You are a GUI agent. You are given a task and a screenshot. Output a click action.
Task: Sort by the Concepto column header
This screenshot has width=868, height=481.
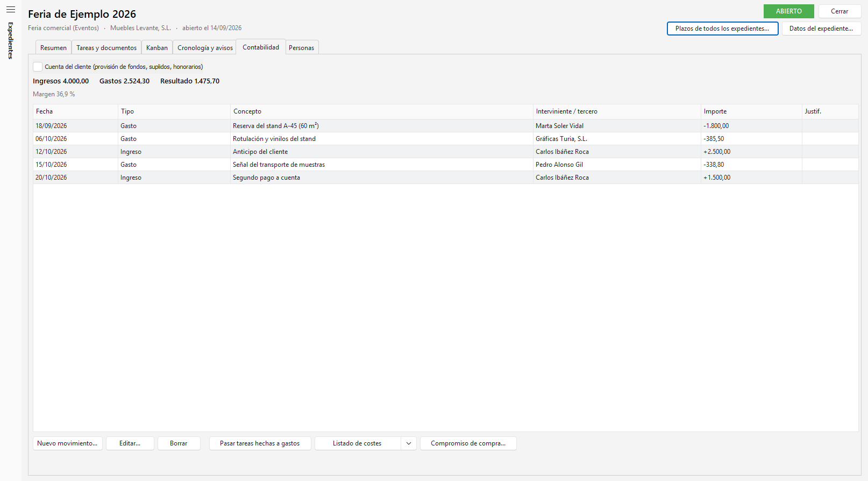tap(381, 111)
